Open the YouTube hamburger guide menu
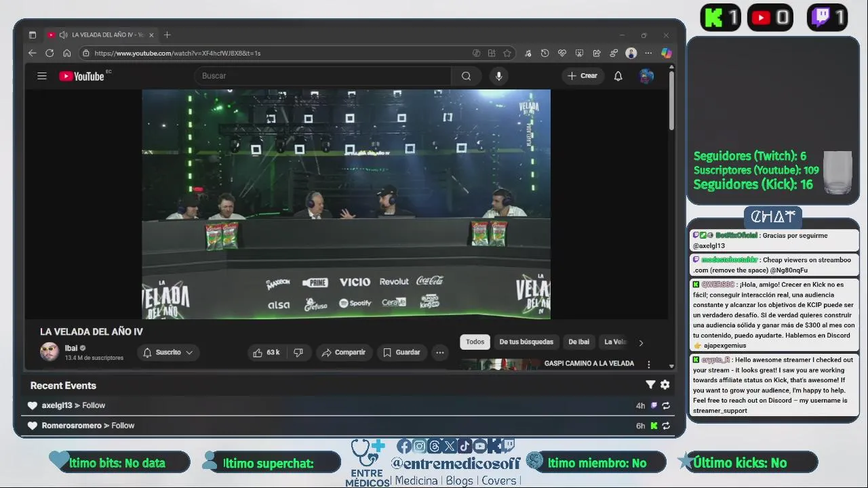 pos(42,76)
